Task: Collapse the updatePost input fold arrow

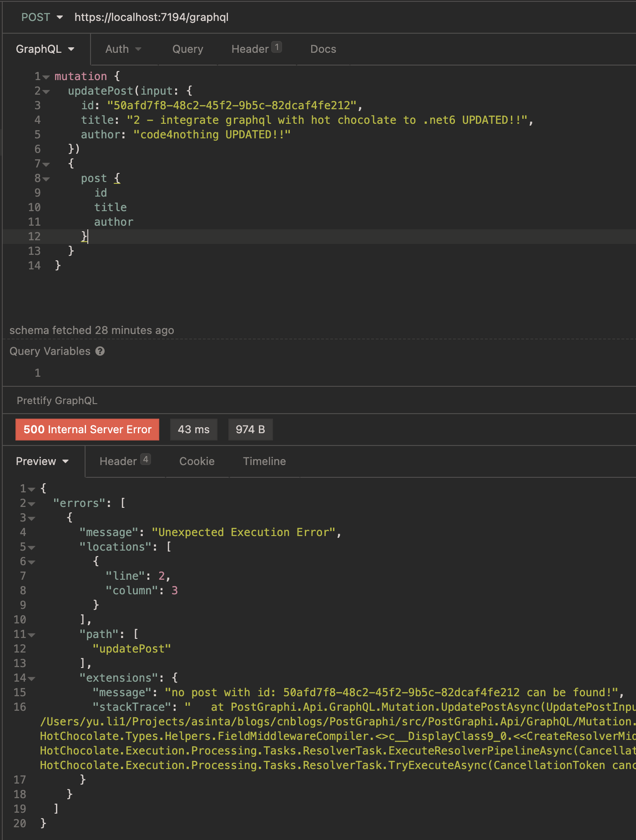Action: pyautogui.click(x=46, y=92)
